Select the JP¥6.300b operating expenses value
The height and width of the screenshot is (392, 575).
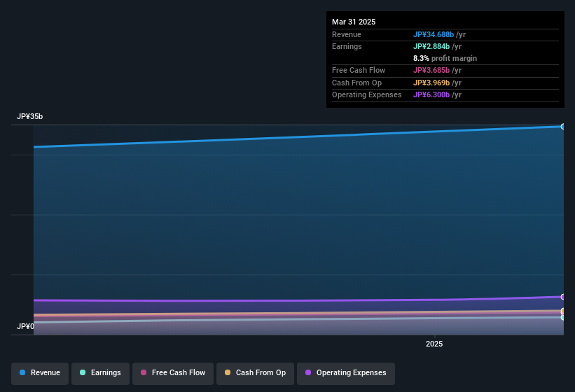pos(431,94)
